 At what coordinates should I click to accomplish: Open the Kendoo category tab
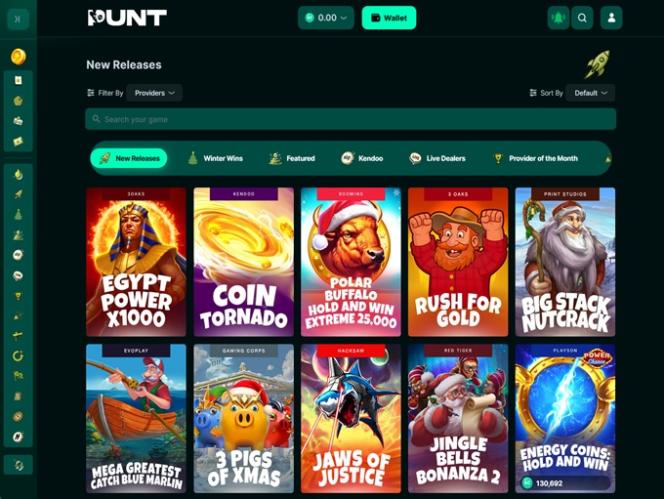[x=362, y=158]
